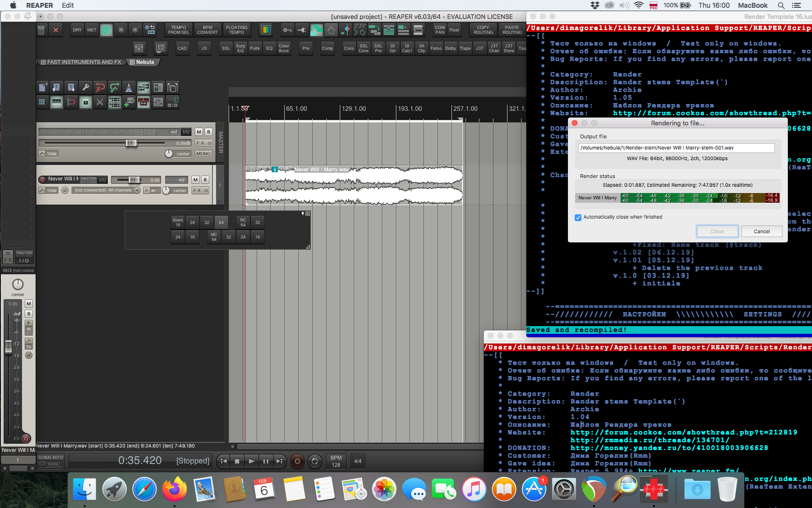Toggle the master track MONO button
Screen dimensions: 812x508
tap(203, 153)
